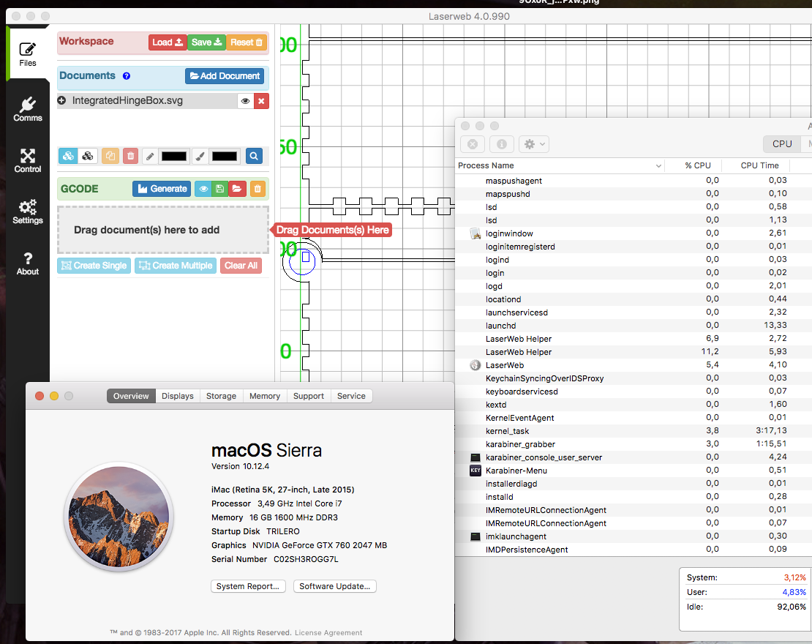This screenshot has width=812, height=644.
Task: Switch to the Memory tab
Action: tap(265, 396)
